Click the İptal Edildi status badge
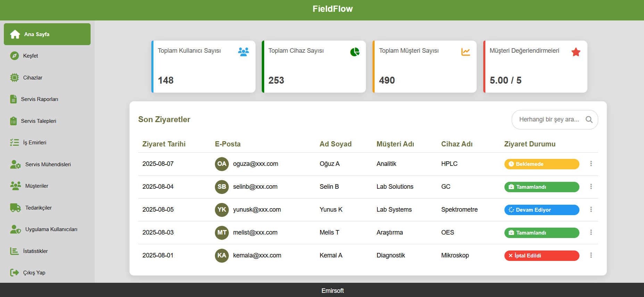The width and height of the screenshot is (644, 297). pyautogui.click(x=541, y=256)
